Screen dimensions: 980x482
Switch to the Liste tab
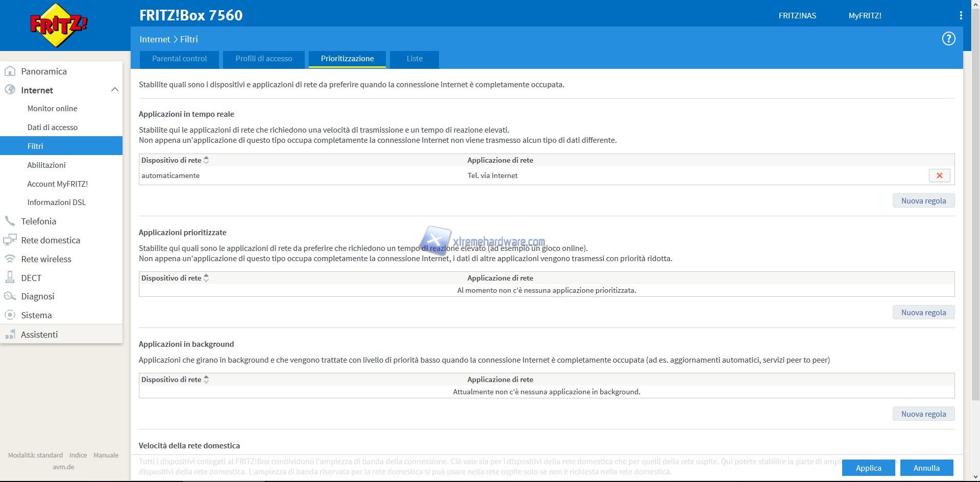tap(414, 59)
